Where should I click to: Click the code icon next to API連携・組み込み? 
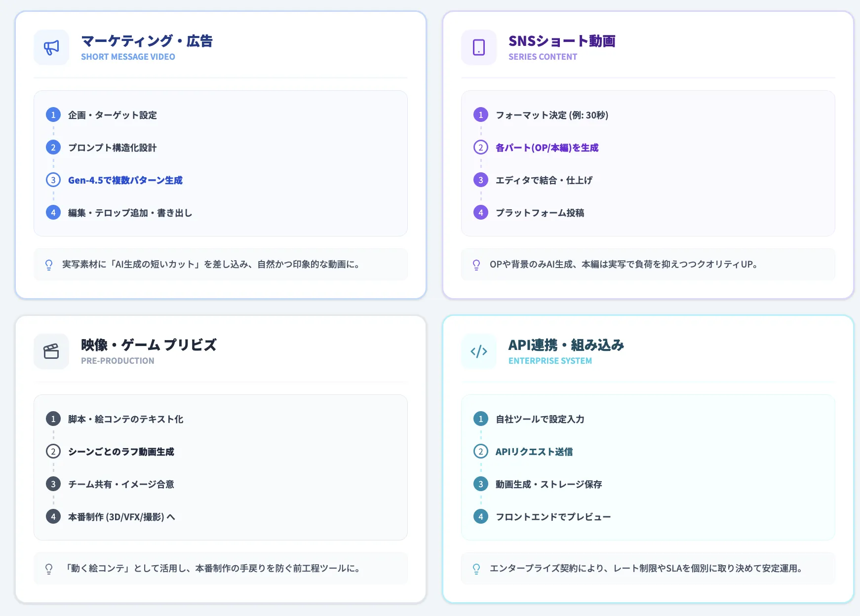click(478, 351)
